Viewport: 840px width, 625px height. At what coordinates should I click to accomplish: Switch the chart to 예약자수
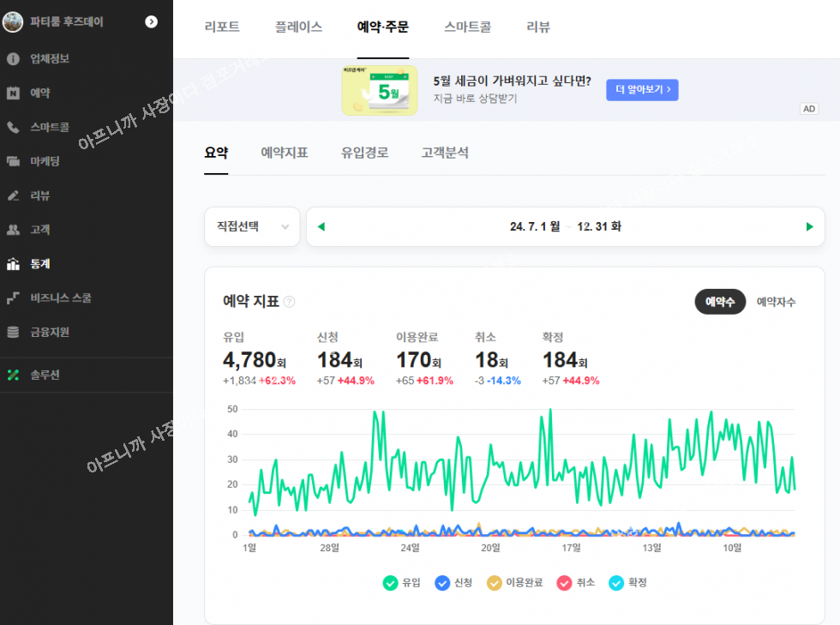pos(776,302)
